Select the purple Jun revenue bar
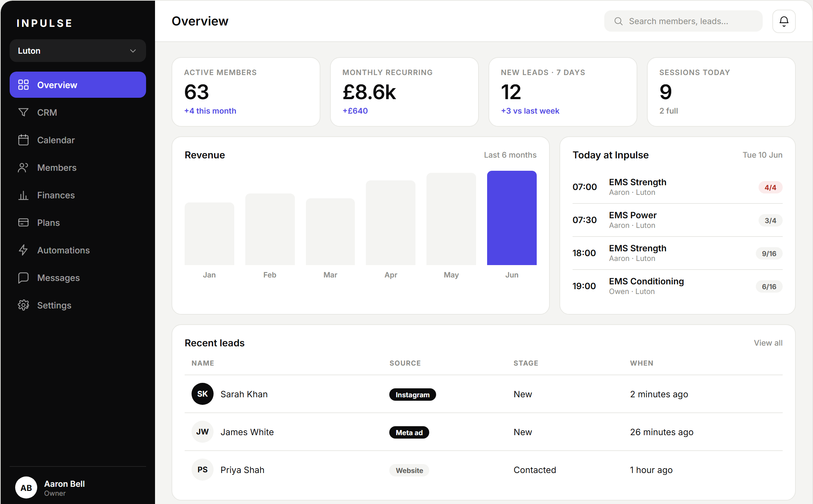The height and width of the screenshot is (504, 813). [x=512, y=218]
